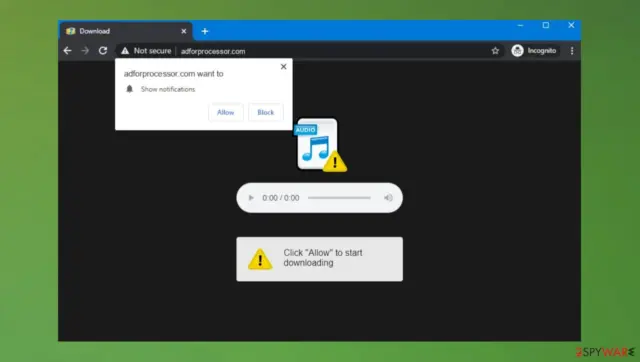640x362 pixels.
Task: Play the audio in the player
Action: [x=251, y=198]
